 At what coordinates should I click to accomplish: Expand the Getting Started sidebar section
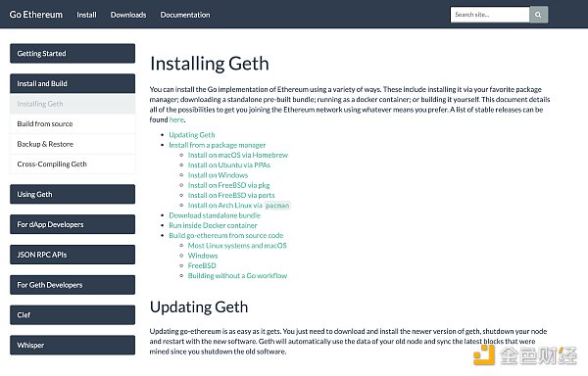click(x=73, y=54)
